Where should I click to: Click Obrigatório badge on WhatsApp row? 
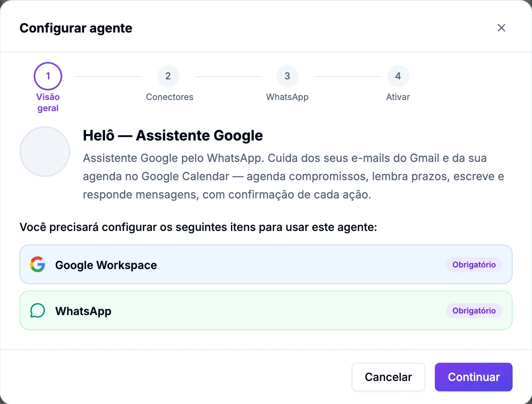click(474, 311)
